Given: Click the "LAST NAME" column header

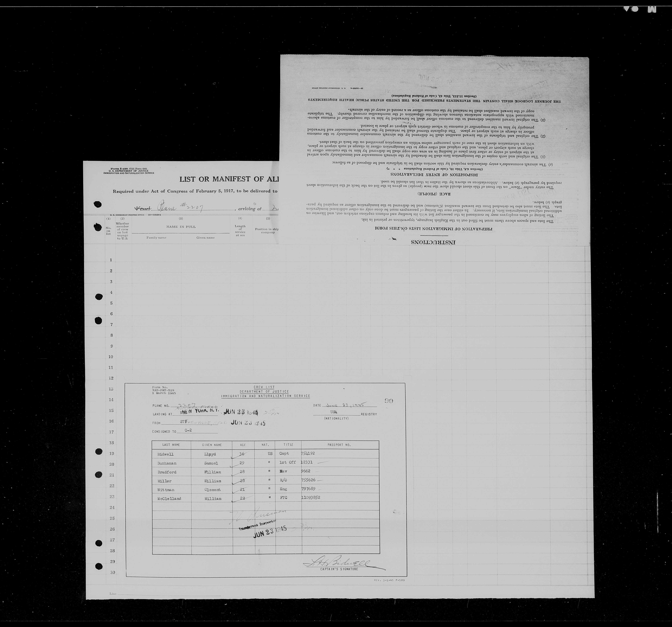Looking at the screenshot, I should point(171,445).
